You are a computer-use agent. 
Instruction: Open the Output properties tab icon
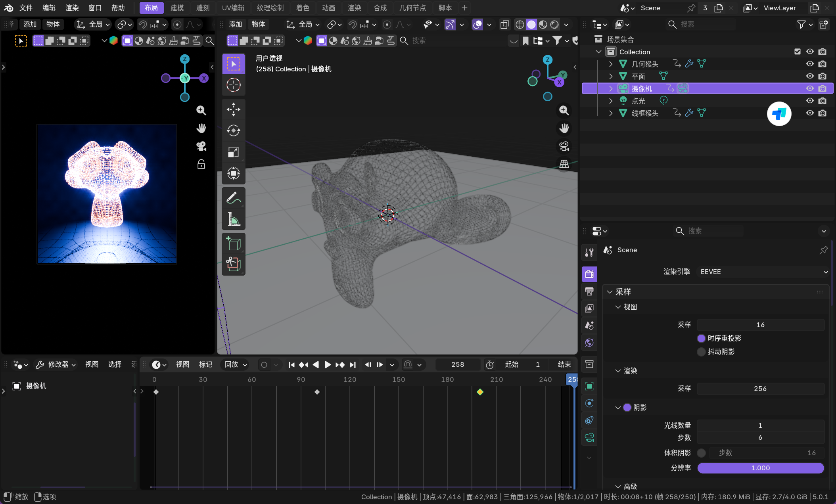[x=589, y=291]
